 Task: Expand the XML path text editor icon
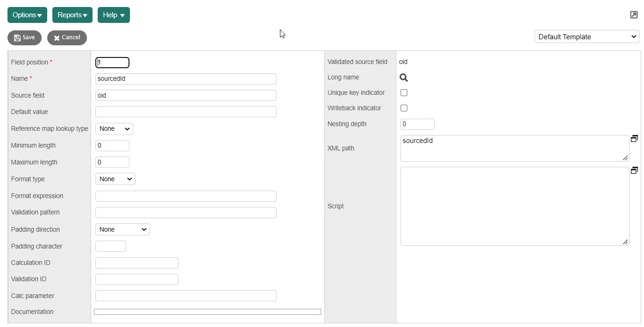point(634,139)
